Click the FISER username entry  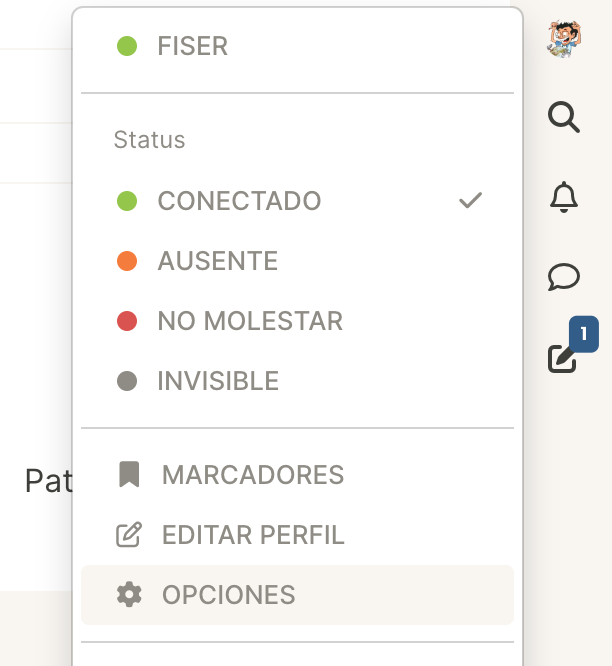[x=192, y=46]
